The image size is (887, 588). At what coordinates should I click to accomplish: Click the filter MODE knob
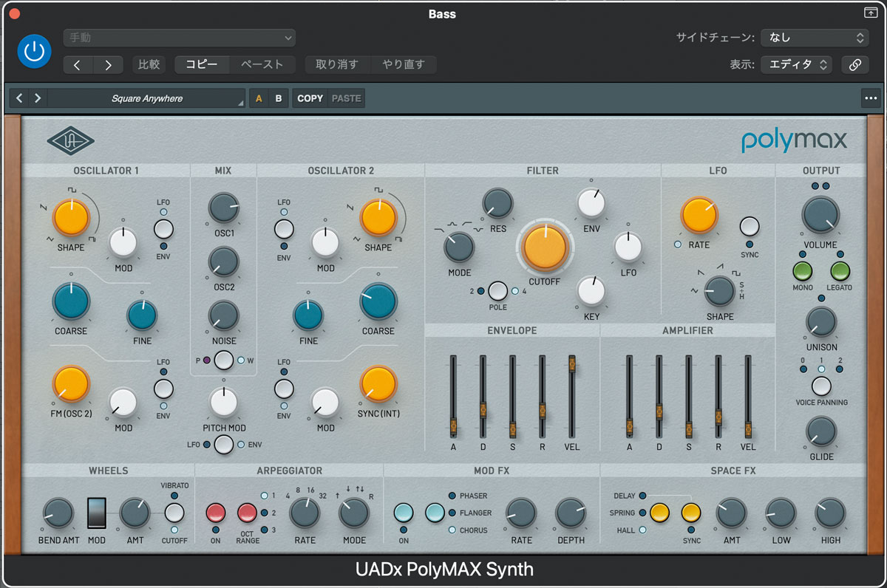pos(459,247)
